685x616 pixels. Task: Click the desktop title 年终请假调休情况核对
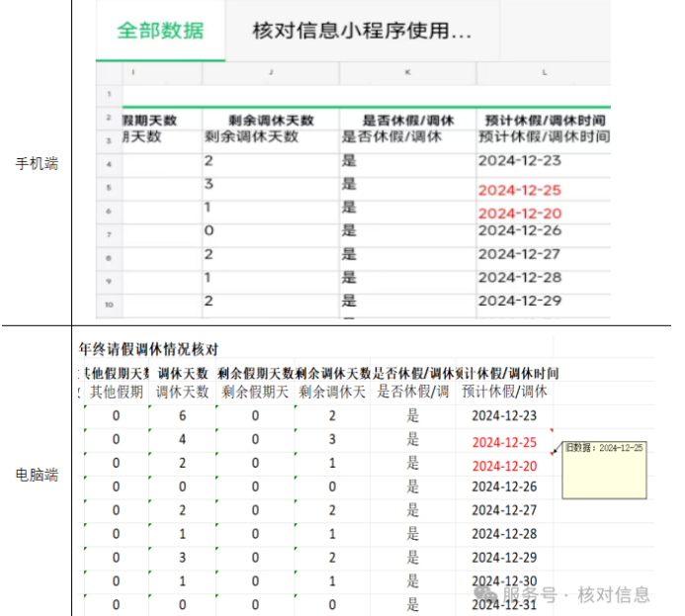[x=148, y=349]
